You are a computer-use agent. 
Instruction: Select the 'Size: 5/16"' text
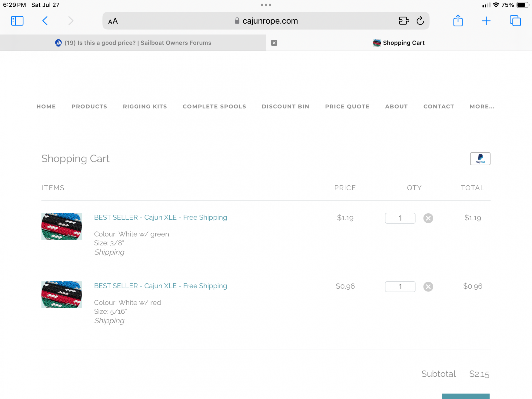[x=110, y=311]
